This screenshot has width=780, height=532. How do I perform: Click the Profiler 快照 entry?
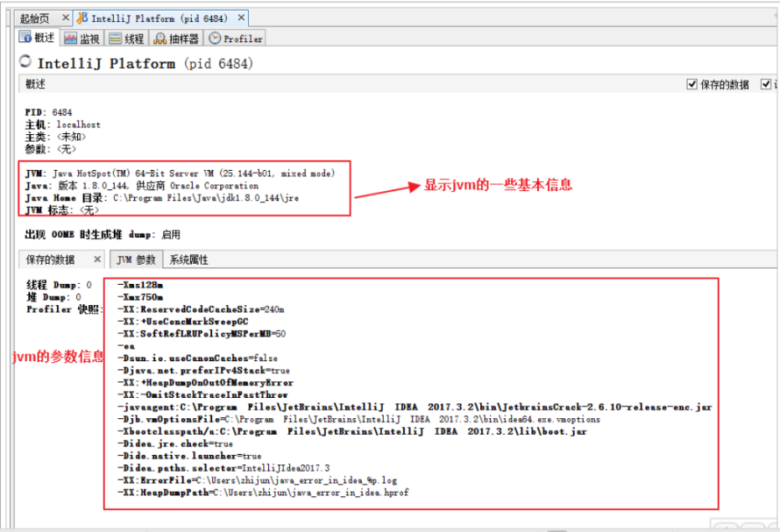click(x=63, y=309)
